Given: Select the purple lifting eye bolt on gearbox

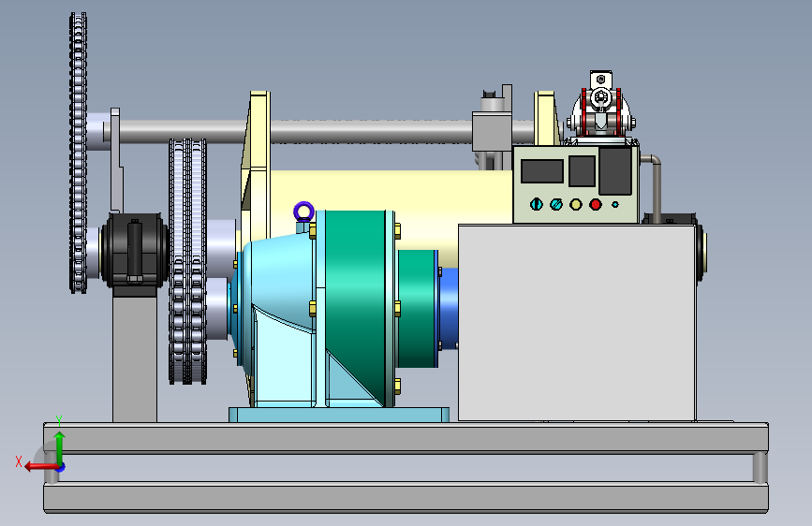Looking at the screenshot, I should tap(303, 212).
